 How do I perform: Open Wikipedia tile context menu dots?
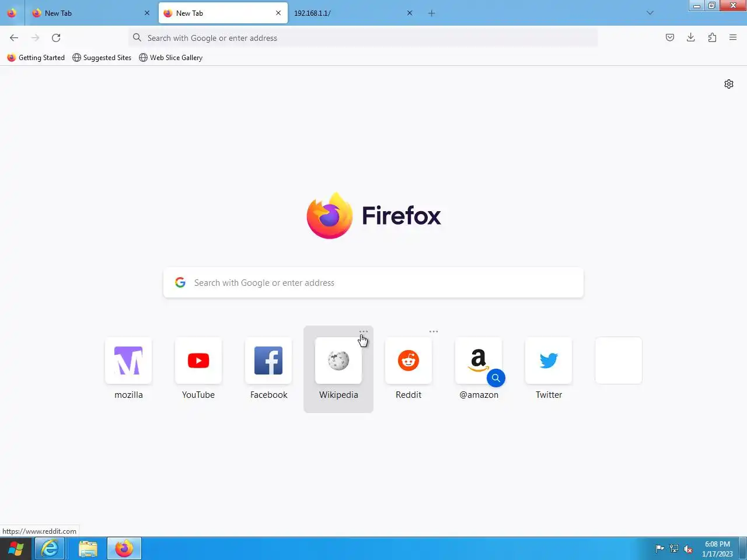pos(364,331)
